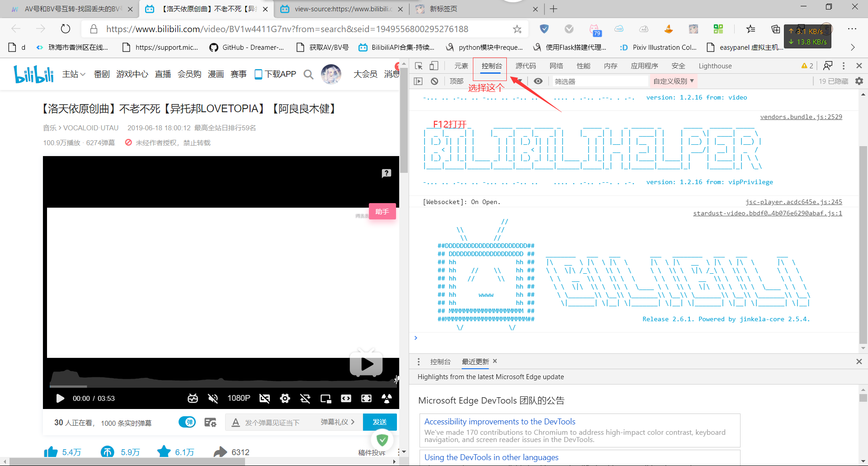This screenshot has width=868, height=466.
Task: Close the 最近更新 drawer tab
Action: tap(495, 361)
